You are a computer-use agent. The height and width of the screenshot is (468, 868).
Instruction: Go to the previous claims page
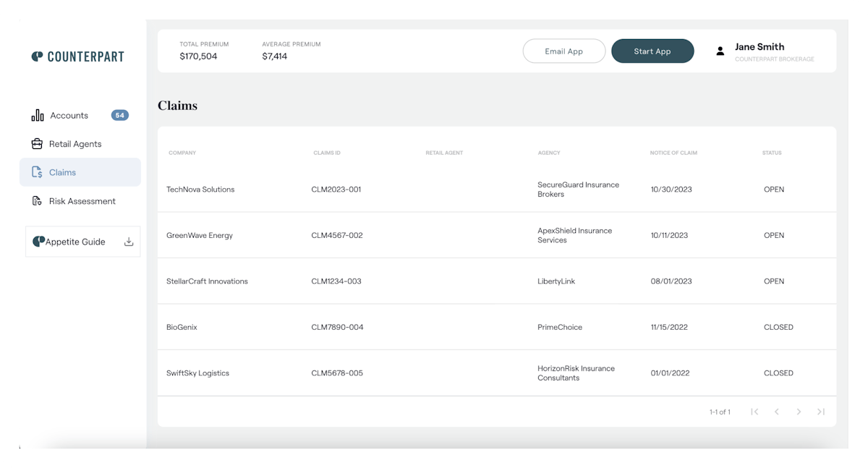776,412
